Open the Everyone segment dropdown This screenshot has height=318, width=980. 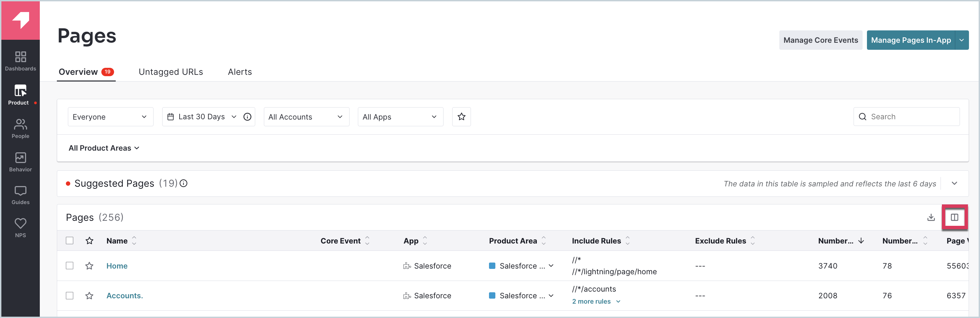(x=111, y=117)
